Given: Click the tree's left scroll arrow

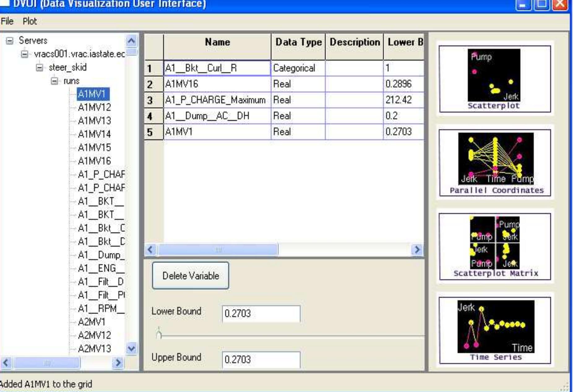Looking at the screenshot, I should (x=6, y=363).
